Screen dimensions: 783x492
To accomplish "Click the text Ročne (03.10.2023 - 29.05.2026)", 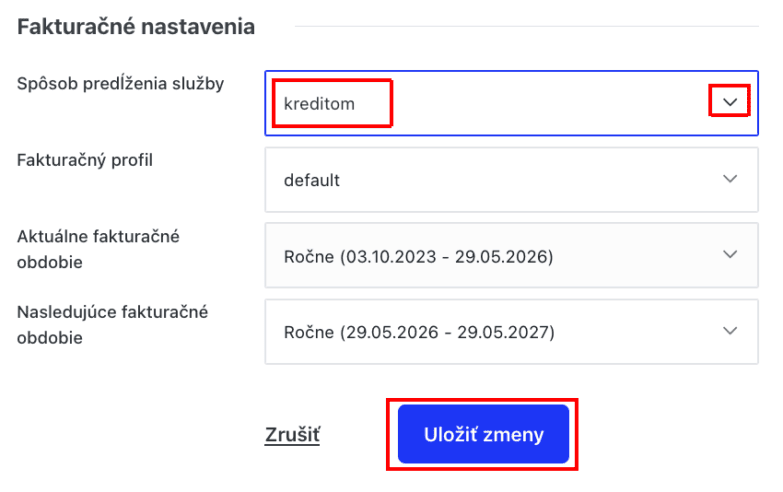I will [418, 257].
